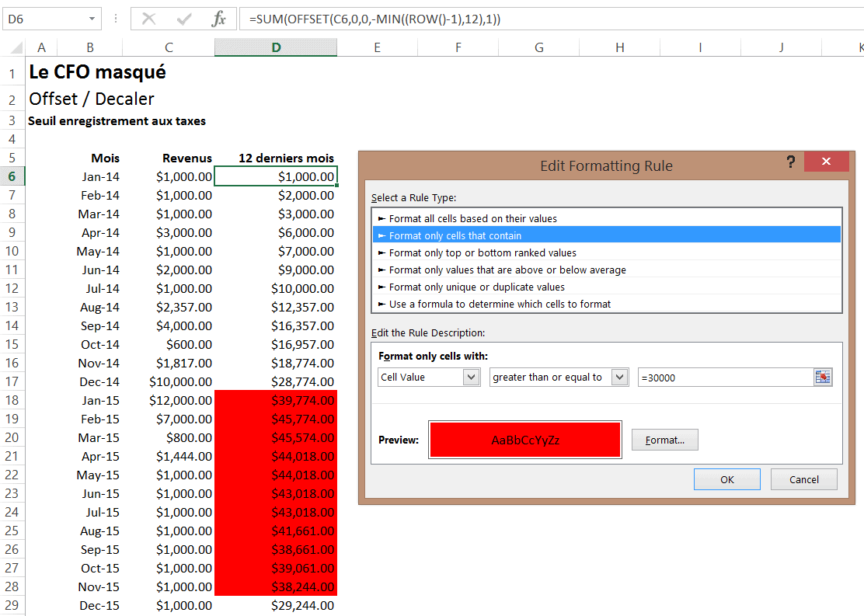Select 'Use a formula to determine which cells to format'
This screenshot has width=864, height=616.
(500, 304)
